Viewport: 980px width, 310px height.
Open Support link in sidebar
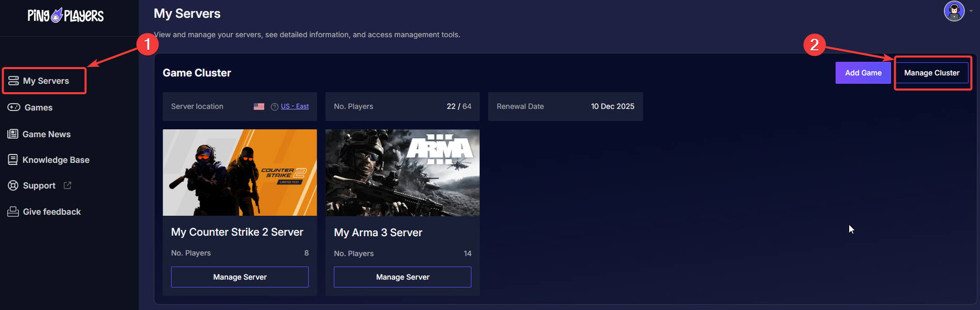click(x=39, y=185)
